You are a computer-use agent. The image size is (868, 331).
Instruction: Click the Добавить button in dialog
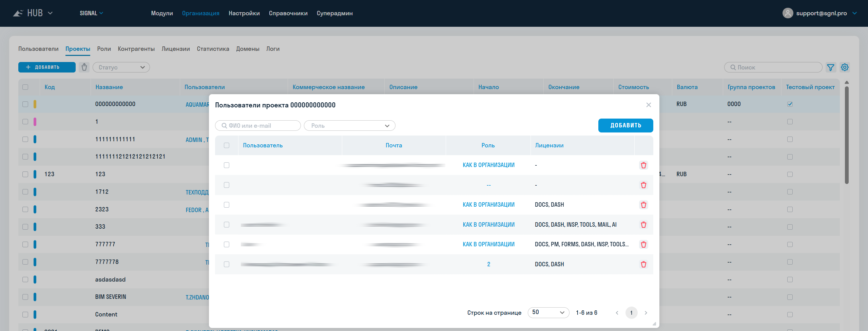coord(625,125)
